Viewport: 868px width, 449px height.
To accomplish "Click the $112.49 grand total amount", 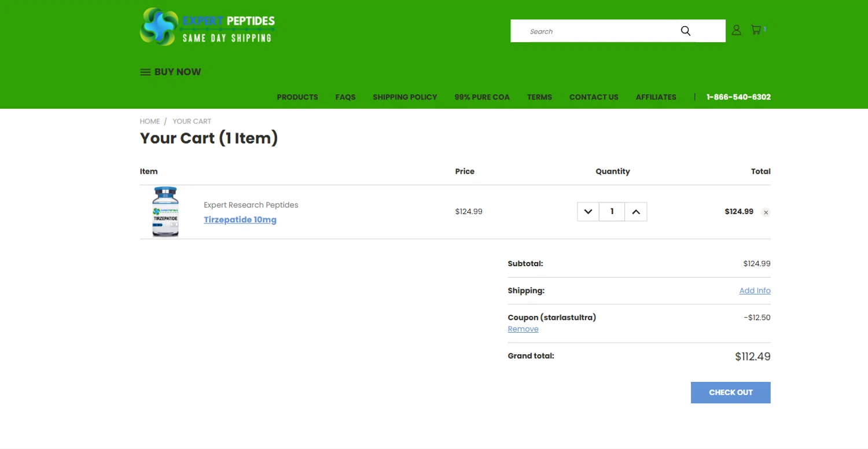I will (x=752, y=356).
